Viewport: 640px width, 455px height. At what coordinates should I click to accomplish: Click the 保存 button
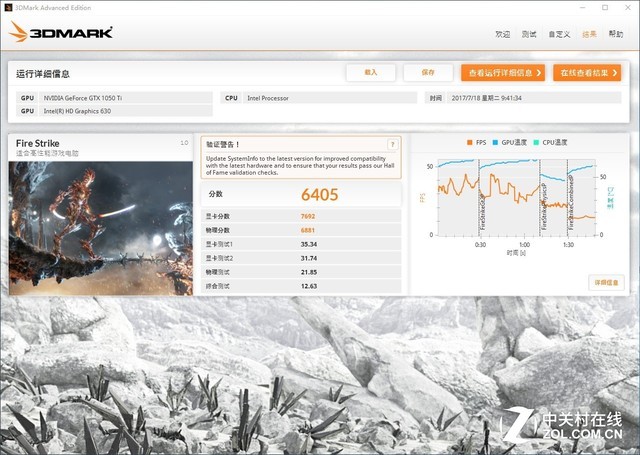tap(428, 73)
